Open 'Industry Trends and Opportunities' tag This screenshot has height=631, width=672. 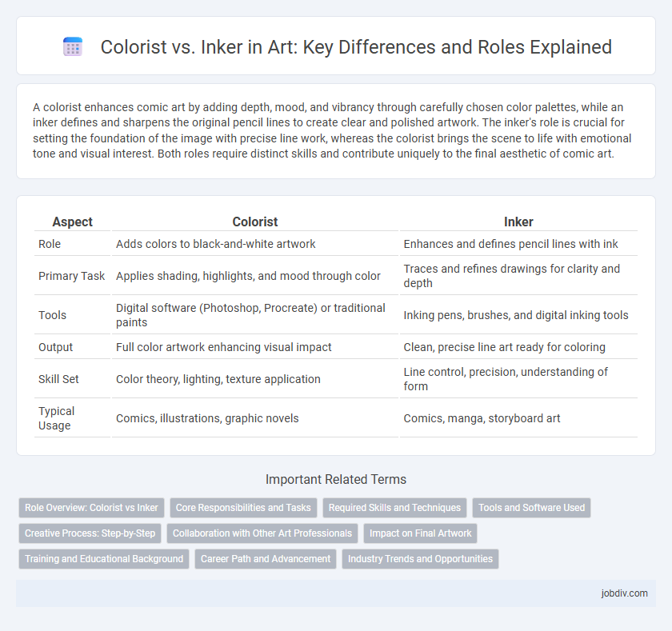click(421, 559)
